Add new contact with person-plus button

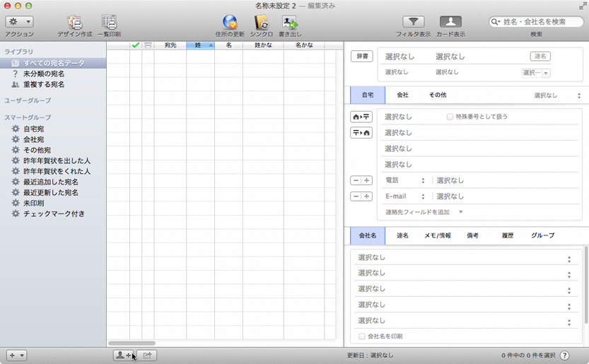(x=124, y=356)
